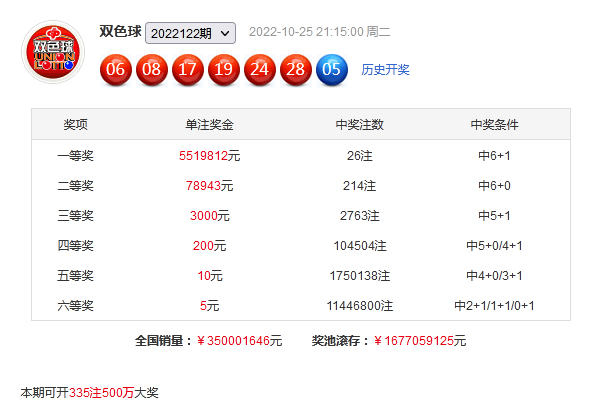
Task: Click the 全国销量 label
Action: (164, 341)
